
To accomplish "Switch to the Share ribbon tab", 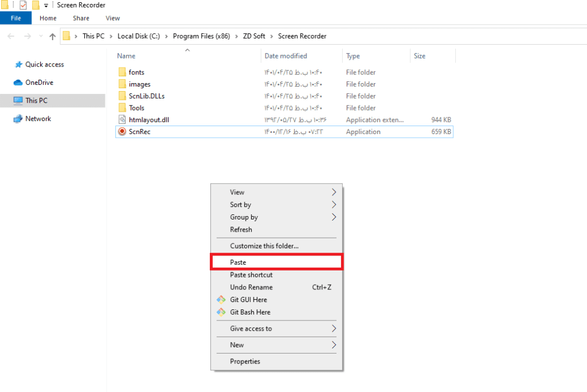I will click(81, 18).
